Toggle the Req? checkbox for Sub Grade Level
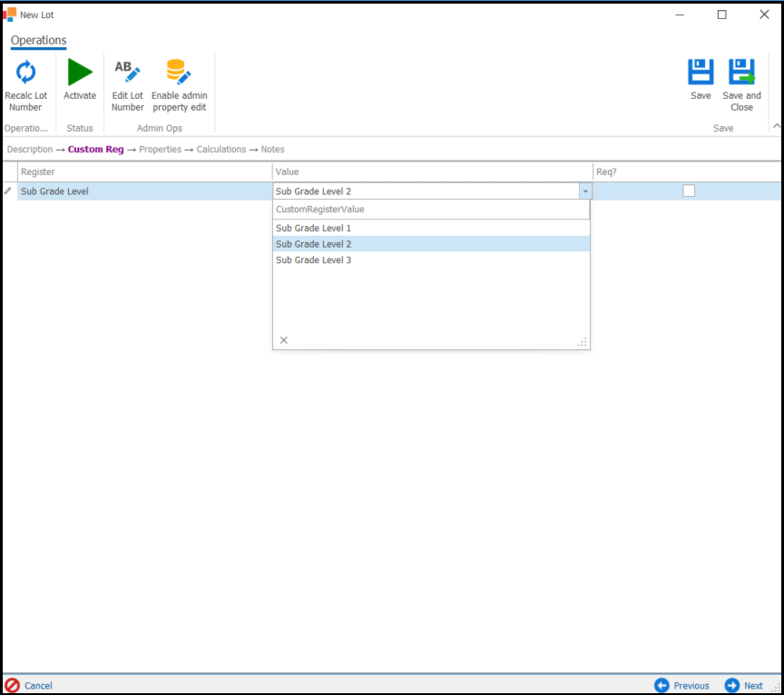This screenshot has height=695, width=784. 689,191
